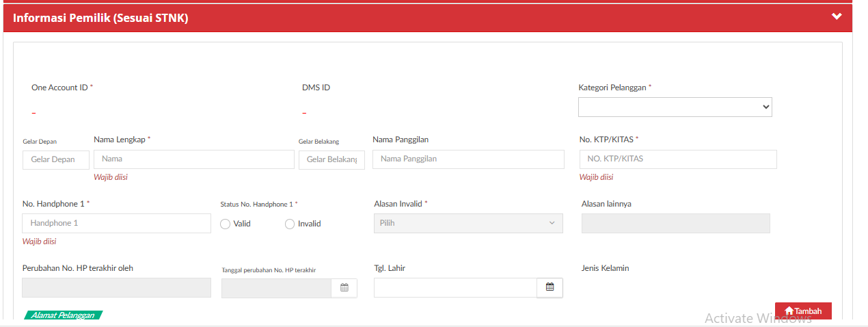The height and width of the screenshot is (327, 868).
Task: Open calendar picker for Tgl. Lahir
Action: click(x=550, y=288)
